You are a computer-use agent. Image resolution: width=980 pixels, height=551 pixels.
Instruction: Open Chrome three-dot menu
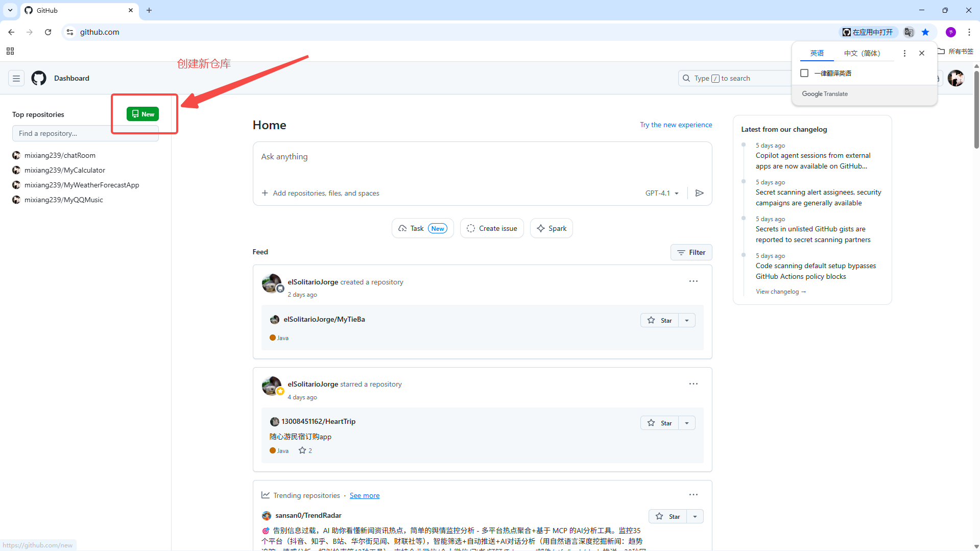click(x=969, y=32)
